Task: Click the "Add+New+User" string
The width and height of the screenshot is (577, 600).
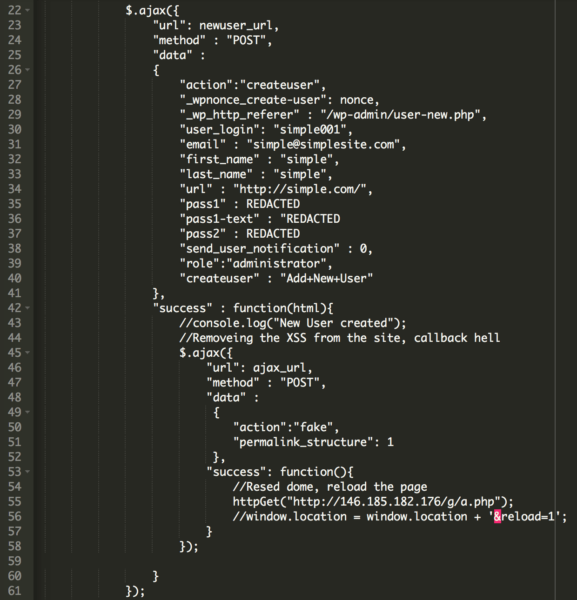Action: click(x=326, y=279)
